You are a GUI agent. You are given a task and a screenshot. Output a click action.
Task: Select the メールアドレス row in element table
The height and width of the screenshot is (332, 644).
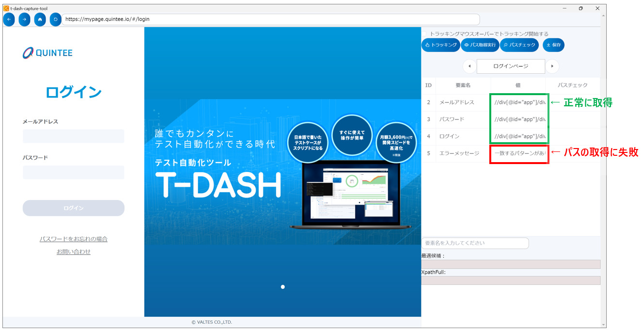pos(457,102)
